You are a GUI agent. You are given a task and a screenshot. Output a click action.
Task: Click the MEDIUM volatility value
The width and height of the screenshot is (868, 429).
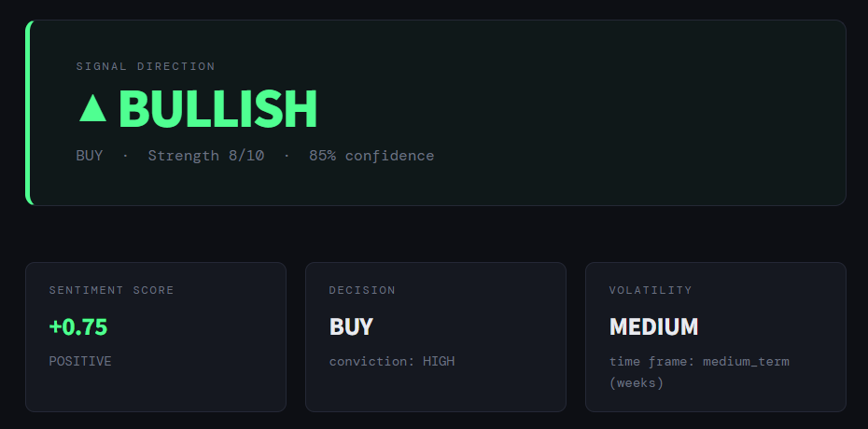click(653, 326)
